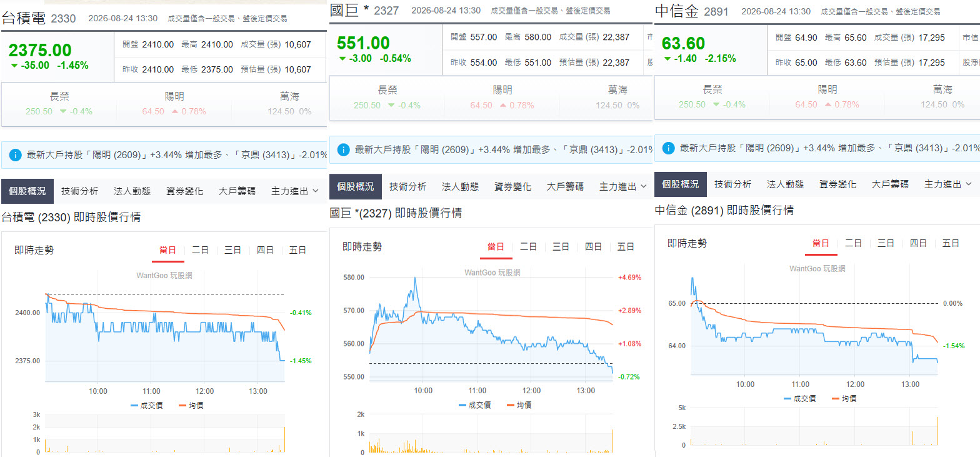The height and width of the screenshot is (457, 980).
Task: Click the 最新大戶持股 news banner text in the 國巨 panel
Action: tap(504, 149)
